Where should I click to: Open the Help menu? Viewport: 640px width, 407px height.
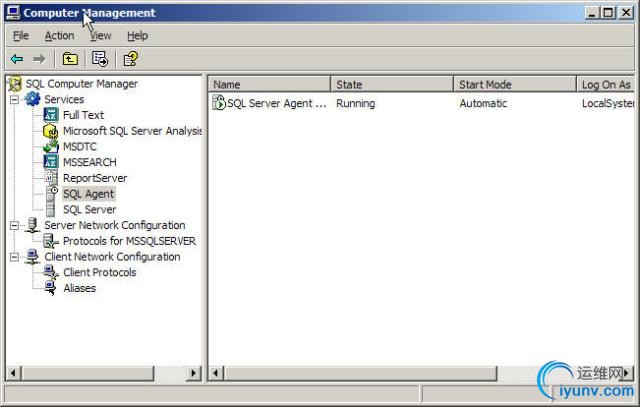(x=138, y=36)
